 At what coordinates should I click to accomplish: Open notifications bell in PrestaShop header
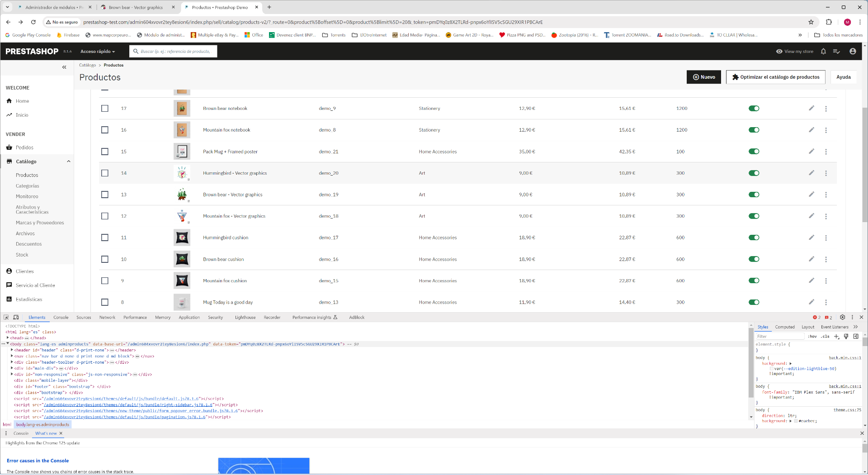[823, 52]
